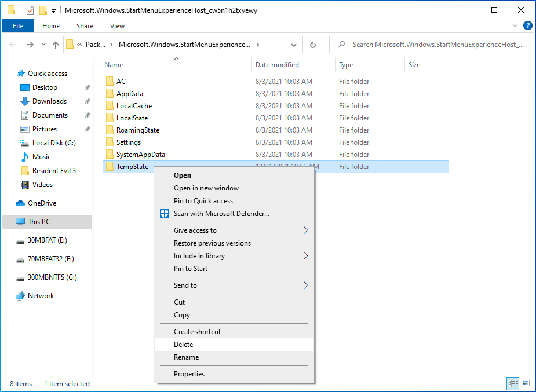
Task: Expand the ribbon chevron
Action: pos(516,26)
